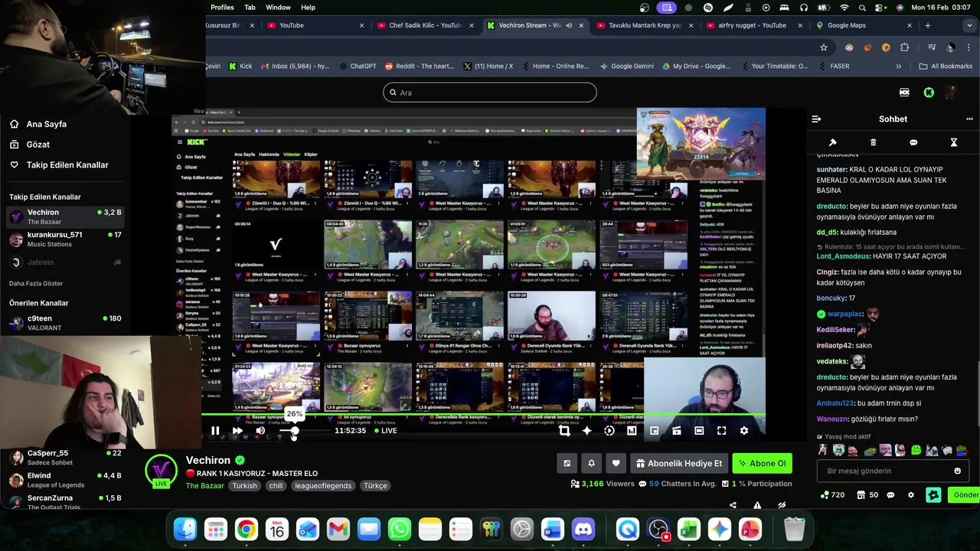Switch to Chef Sadik Kilic YouTube tab

426,25
